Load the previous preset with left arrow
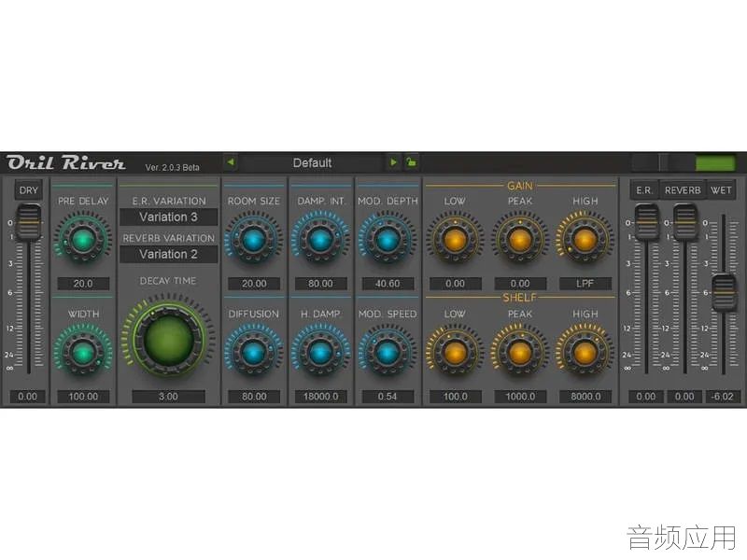The image size is (747, 560). pyautogui.click(x=231, y=162)
